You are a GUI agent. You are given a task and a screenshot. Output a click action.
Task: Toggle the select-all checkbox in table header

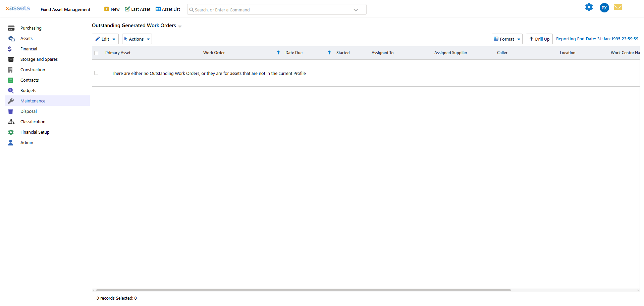point(96,53)
